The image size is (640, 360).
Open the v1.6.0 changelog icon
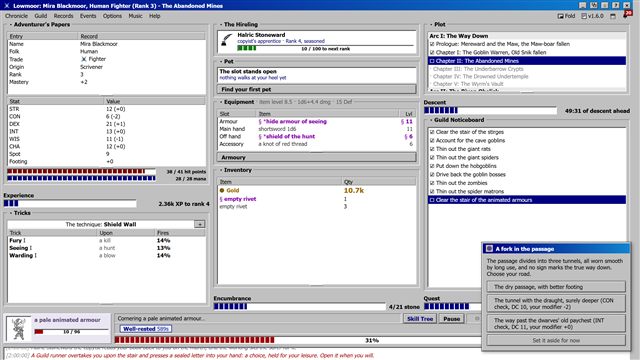584,16
